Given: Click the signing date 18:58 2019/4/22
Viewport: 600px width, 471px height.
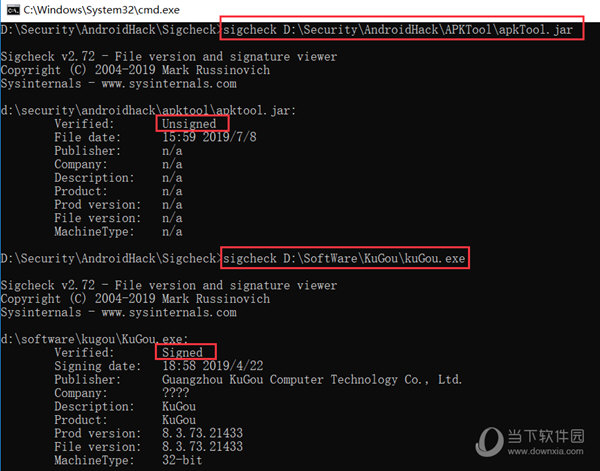Looking at the screenshot, I should [213, 365].
